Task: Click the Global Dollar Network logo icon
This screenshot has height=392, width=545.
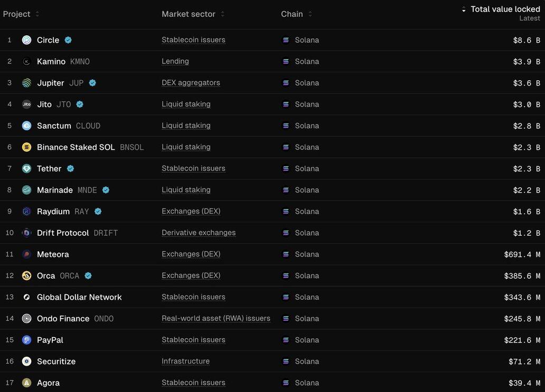Action: [x=27, y=297]
